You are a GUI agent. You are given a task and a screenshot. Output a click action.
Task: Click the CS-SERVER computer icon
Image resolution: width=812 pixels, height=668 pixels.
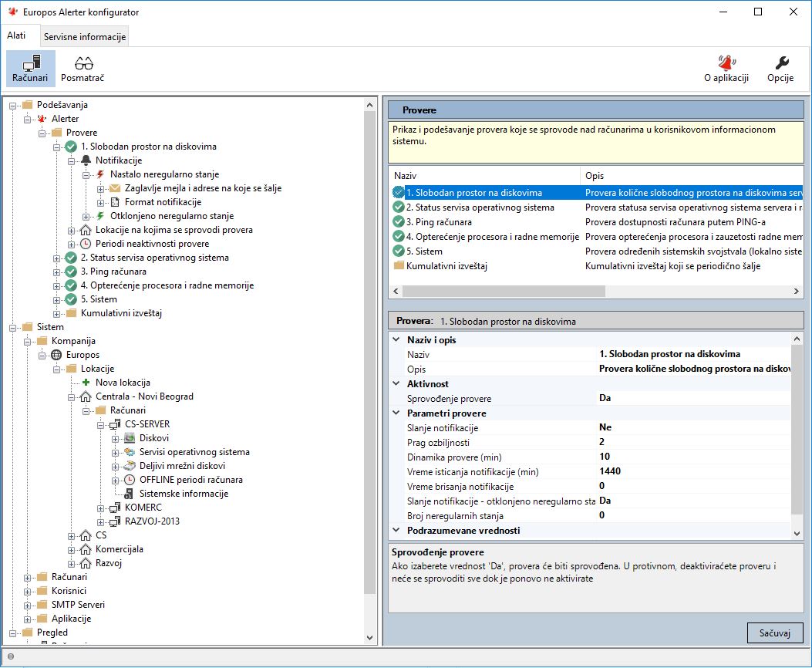tap(115, 424)
